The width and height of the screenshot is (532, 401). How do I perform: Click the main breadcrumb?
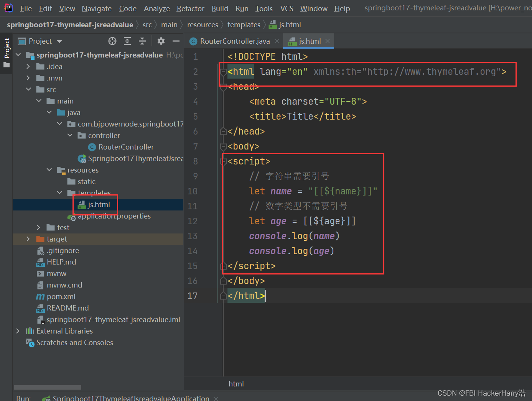pyautogui.click(x=169, y=25)
